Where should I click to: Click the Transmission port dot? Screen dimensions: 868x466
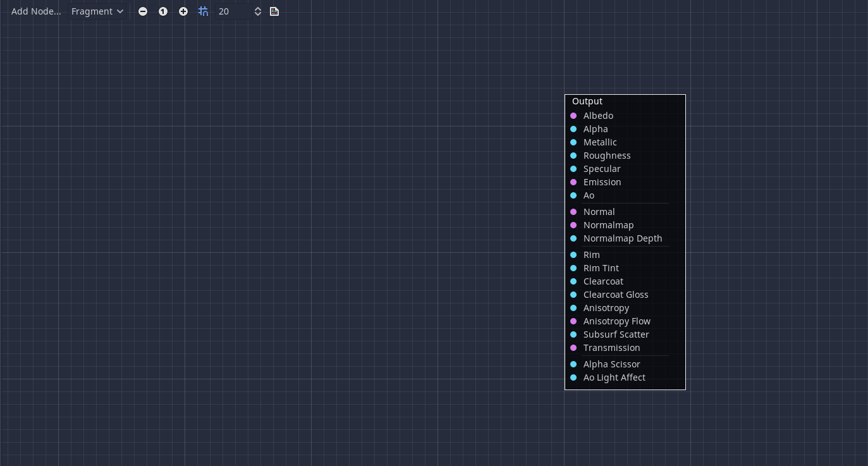point(573,348)
